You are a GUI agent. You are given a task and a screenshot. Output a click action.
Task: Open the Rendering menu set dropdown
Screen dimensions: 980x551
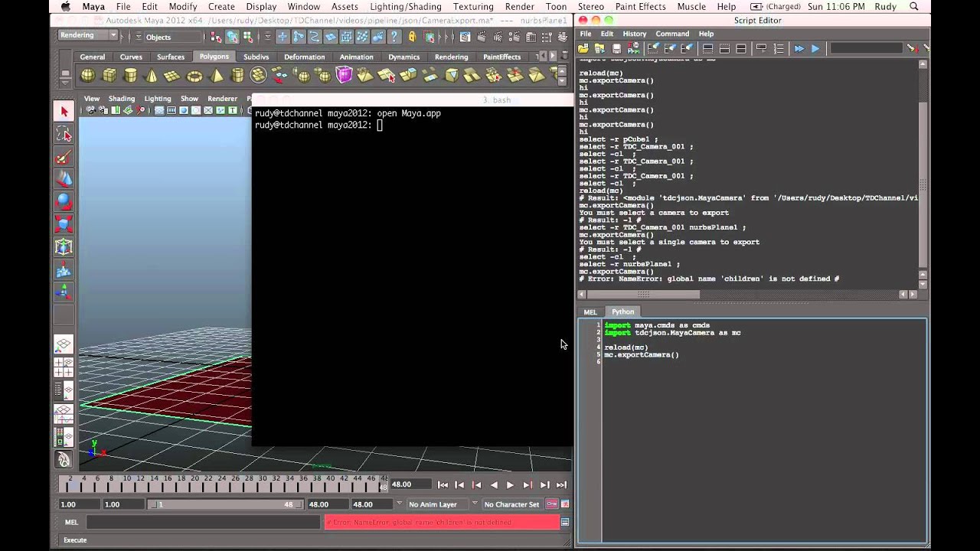coord(88,36)
